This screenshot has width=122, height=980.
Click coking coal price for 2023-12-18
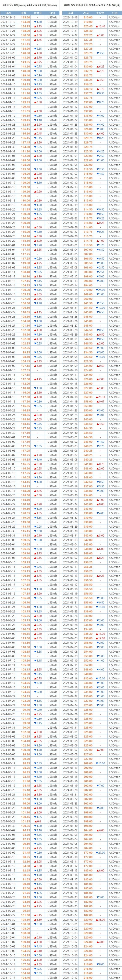click(x=88, y=17)
